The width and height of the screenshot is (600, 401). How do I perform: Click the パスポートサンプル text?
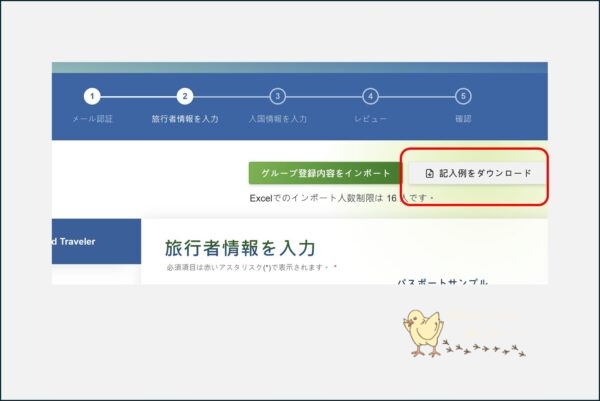(443, 282)
